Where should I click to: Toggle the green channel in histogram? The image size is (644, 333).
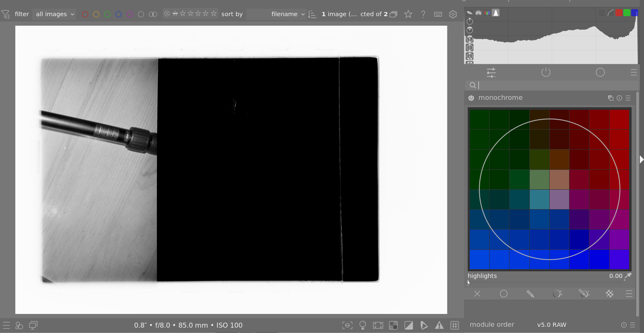point(627,13)
